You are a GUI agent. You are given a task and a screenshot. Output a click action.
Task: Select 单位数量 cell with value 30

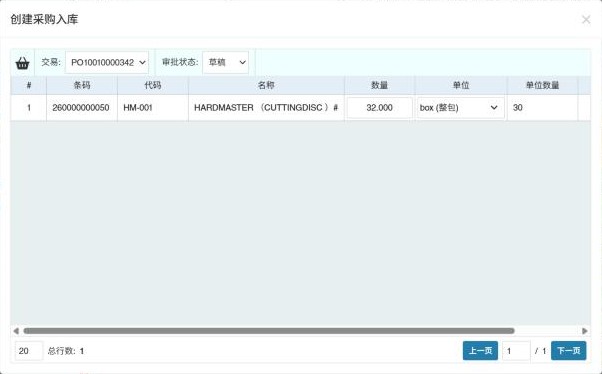point(542,108)
